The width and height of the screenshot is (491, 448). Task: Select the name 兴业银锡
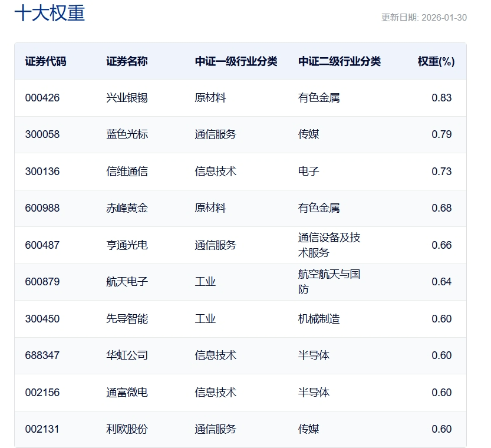(127, 98)
